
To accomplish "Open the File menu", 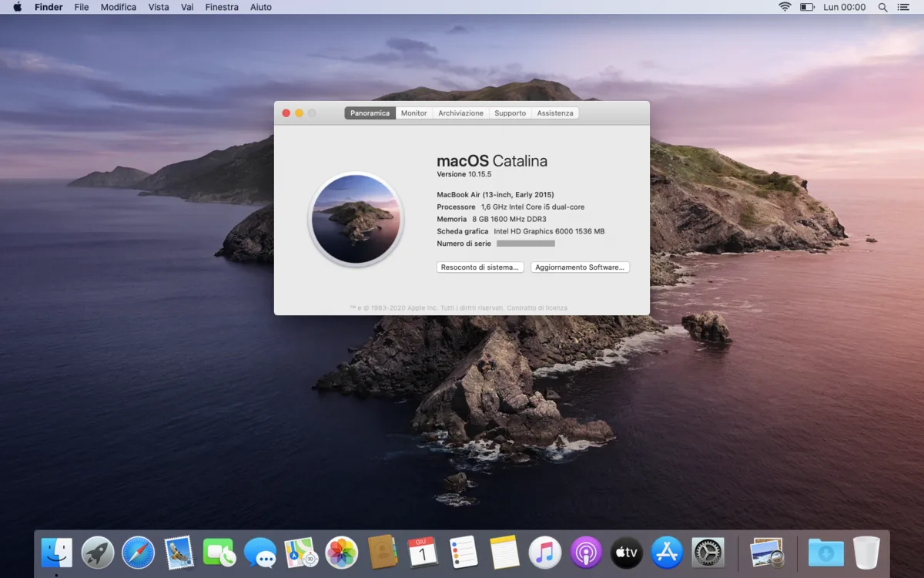I will point(82,7).
